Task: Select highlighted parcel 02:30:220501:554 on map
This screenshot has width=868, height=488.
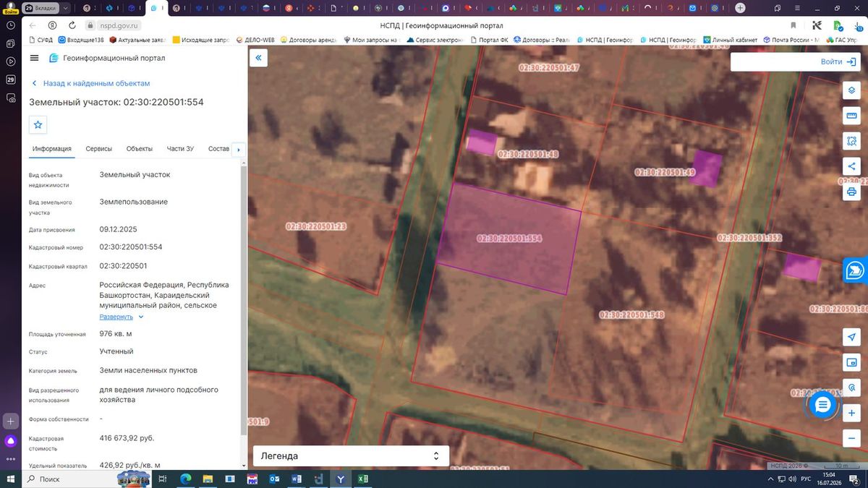Action: pyautogui.click(x=509, y=238)
